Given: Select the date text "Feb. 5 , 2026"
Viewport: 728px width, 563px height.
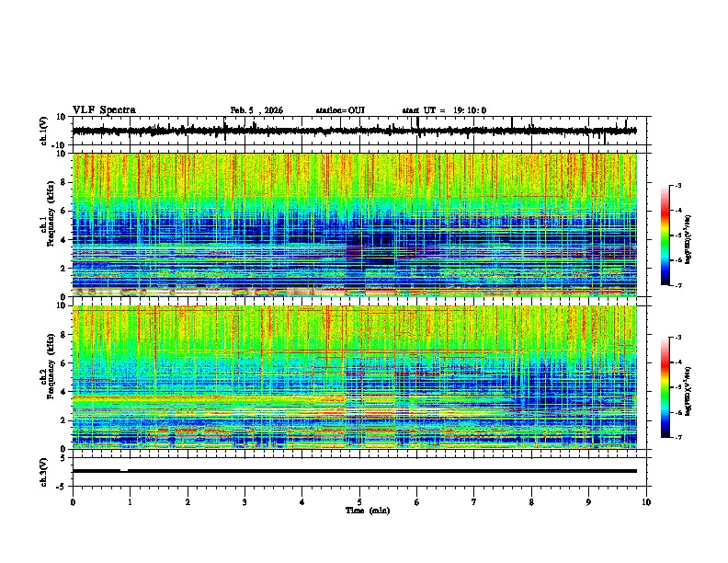Looking at the screenshot, I should coord(256,110).
